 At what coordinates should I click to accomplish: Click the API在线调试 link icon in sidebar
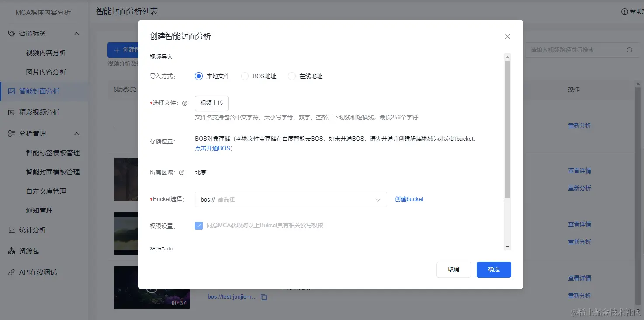[x=12, y=272]
